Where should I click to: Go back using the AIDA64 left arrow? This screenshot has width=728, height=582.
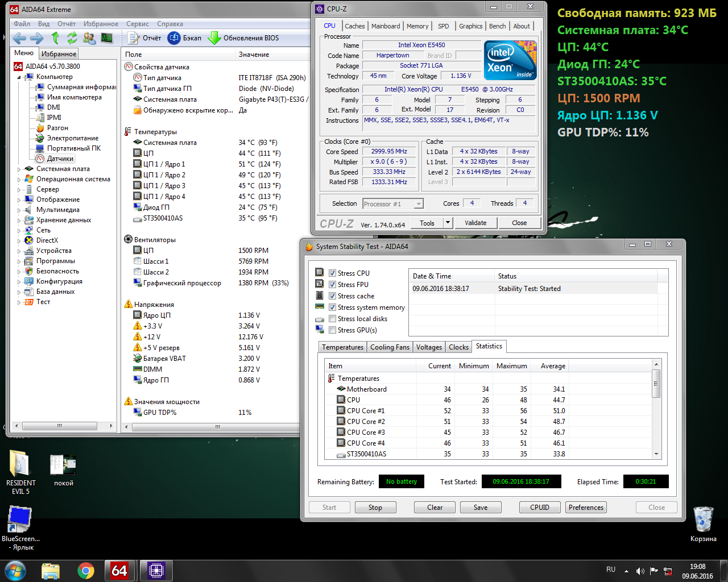coord(19,38)
